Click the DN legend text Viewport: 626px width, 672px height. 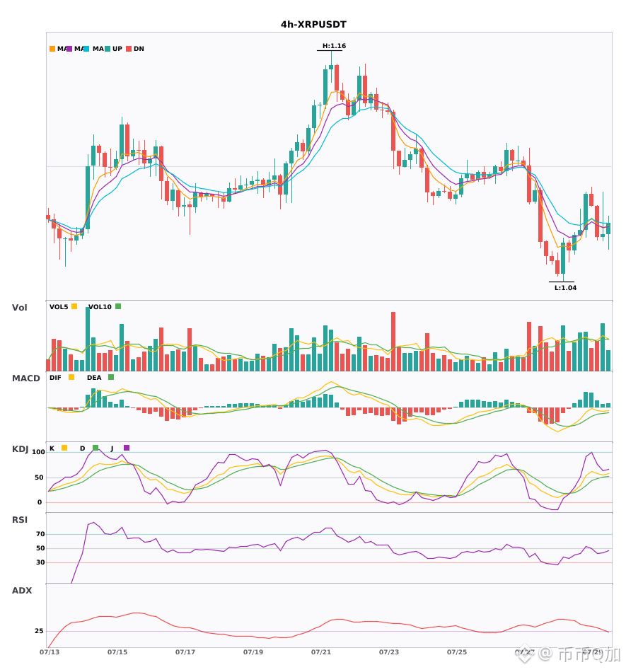point(139,49)
